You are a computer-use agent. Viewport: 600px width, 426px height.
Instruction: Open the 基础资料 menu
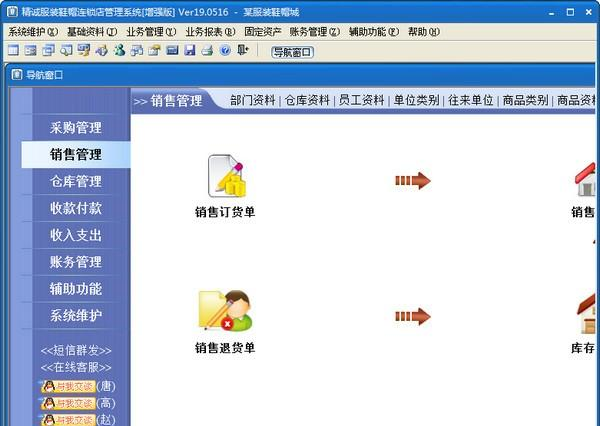92,32
